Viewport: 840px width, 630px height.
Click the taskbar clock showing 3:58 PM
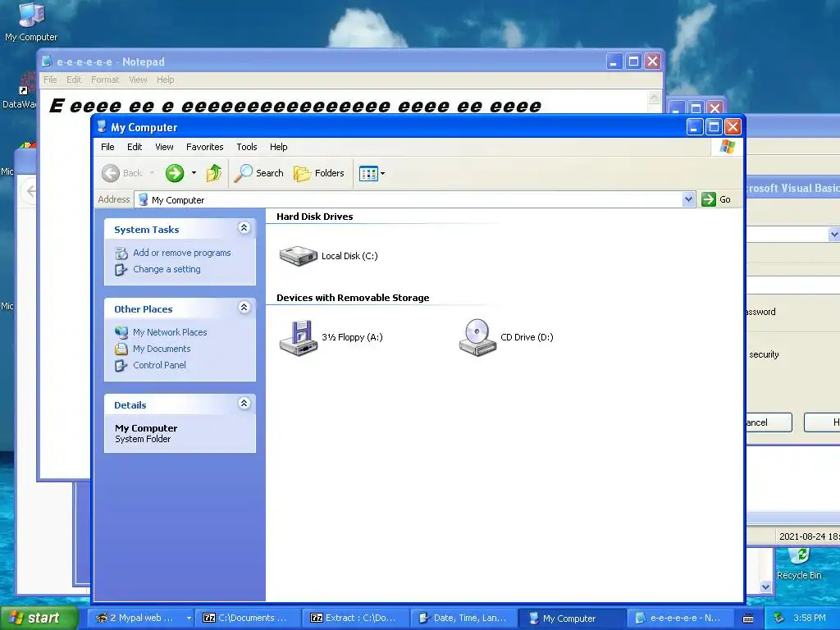pos(809,618)
